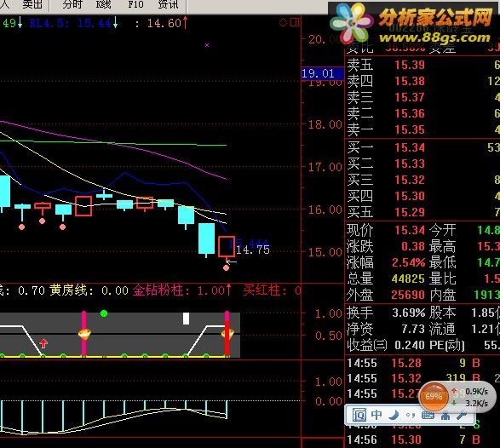The image size is (500, 448).
Task: Click the 卖出 sell tab
Action: click(32, 4)
